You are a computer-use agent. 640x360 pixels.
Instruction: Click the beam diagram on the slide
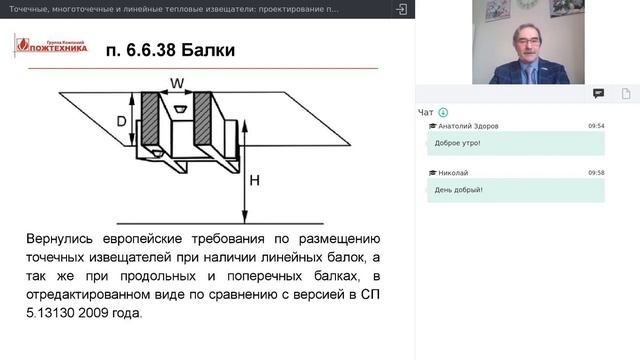point(205,150)
